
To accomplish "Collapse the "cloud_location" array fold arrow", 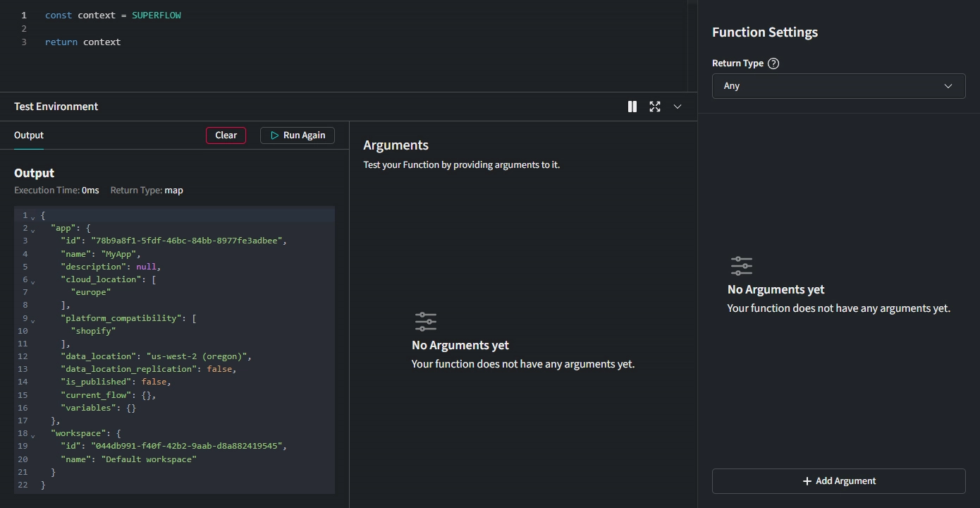I will pyautogui.click(x=32, y=282).
